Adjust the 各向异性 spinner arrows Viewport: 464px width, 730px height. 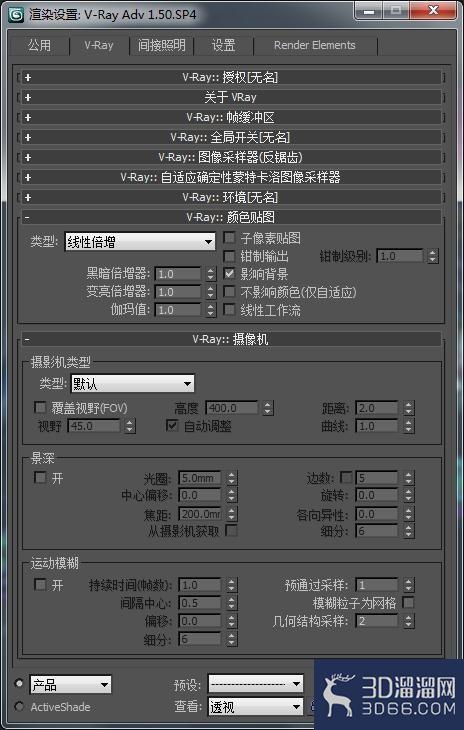coord(409,514)
